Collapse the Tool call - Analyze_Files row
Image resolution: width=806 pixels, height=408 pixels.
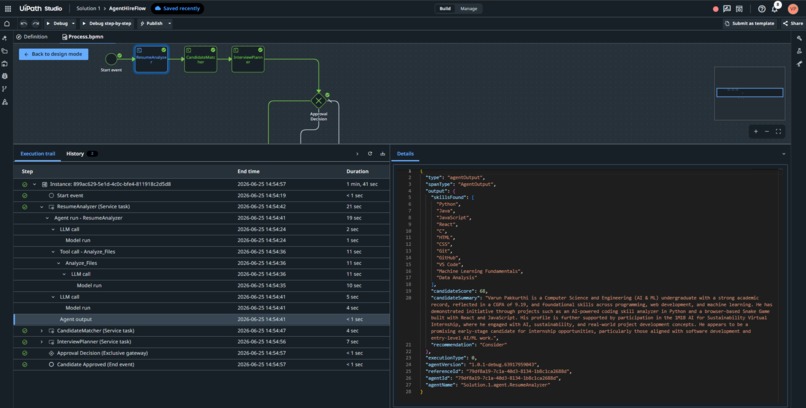point(53,252)
